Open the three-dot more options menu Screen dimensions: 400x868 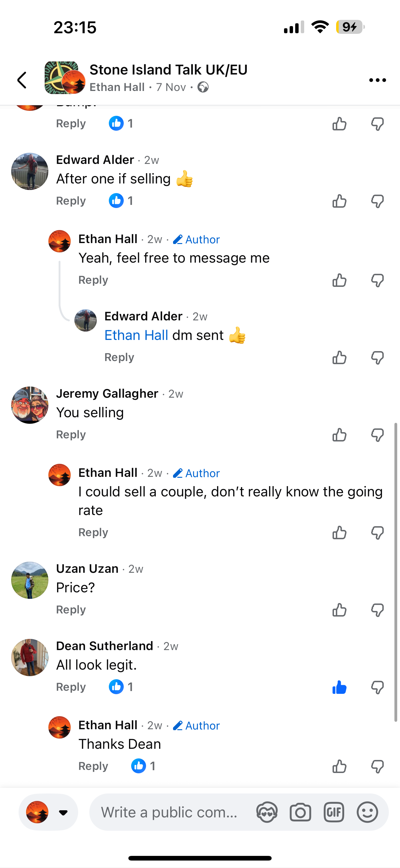pyautogui.click(x=377, y=80)
